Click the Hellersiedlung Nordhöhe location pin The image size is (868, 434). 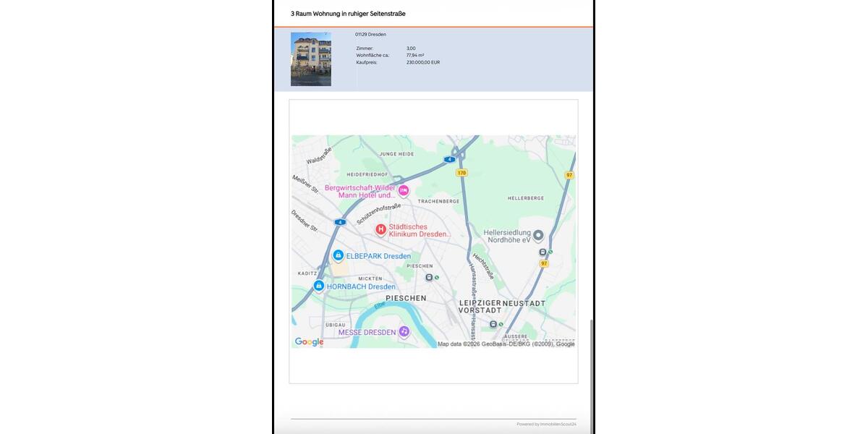click(538, 235)
